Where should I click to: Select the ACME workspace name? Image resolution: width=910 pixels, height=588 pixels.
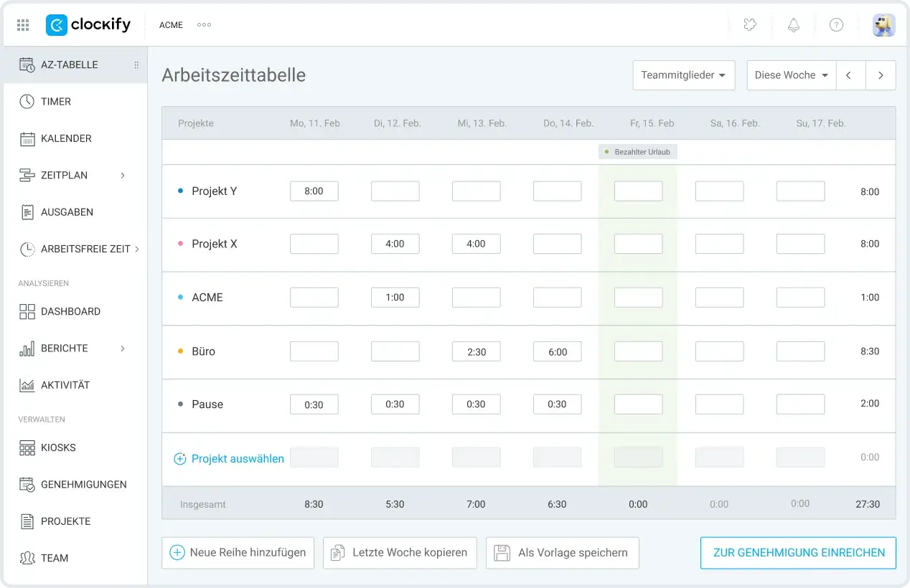coord(171,25)
